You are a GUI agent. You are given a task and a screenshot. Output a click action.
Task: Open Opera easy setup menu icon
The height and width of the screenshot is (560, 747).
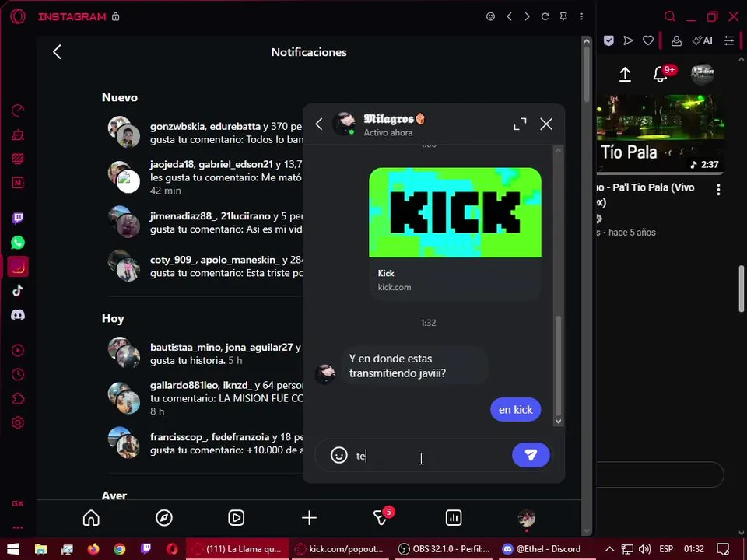[729, 40]
